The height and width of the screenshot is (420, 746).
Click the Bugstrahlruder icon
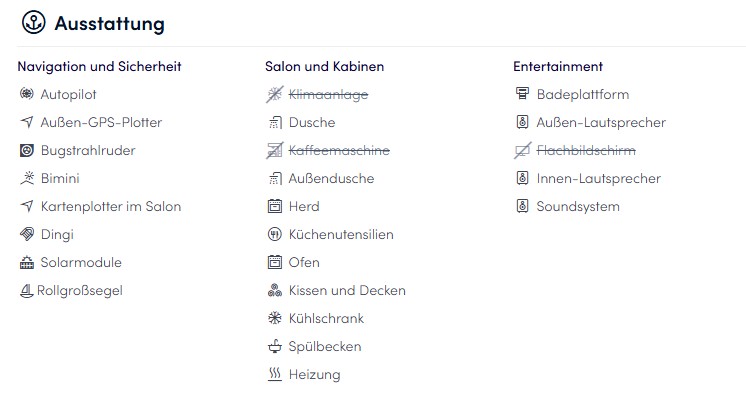(27, 151)
